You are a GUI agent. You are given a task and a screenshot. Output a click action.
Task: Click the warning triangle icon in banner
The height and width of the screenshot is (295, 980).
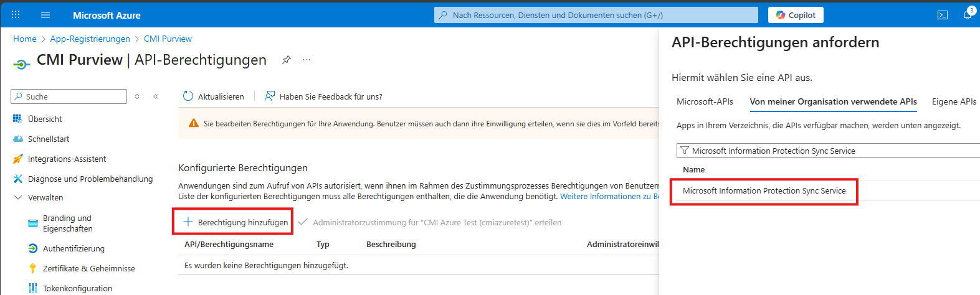coord(194,123)
